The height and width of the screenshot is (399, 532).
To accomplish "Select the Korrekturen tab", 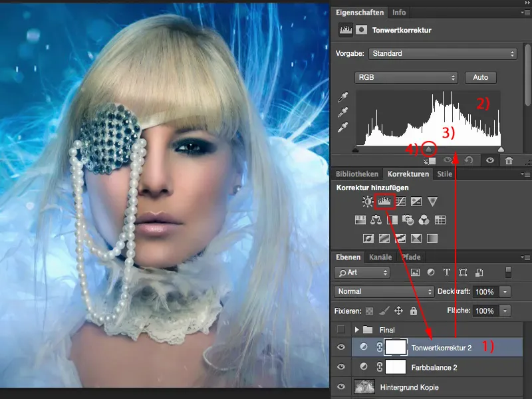I will click(x=408, y=174).
